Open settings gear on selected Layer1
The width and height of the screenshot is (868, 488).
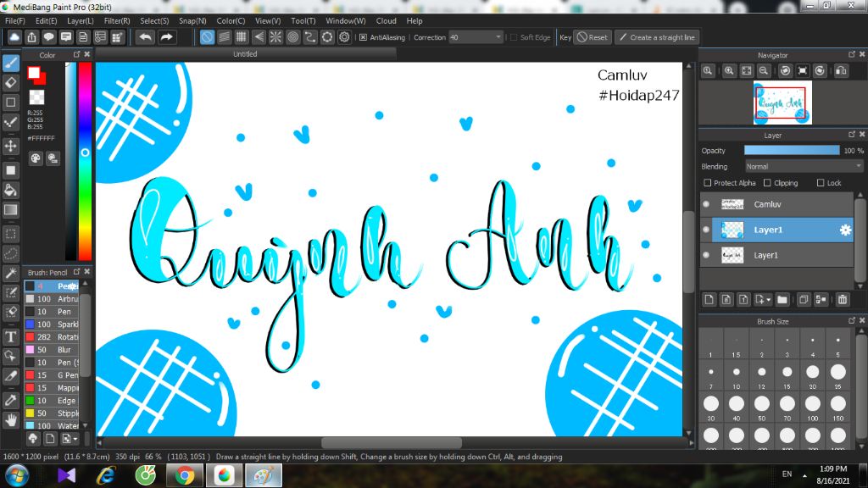[845, 230]
